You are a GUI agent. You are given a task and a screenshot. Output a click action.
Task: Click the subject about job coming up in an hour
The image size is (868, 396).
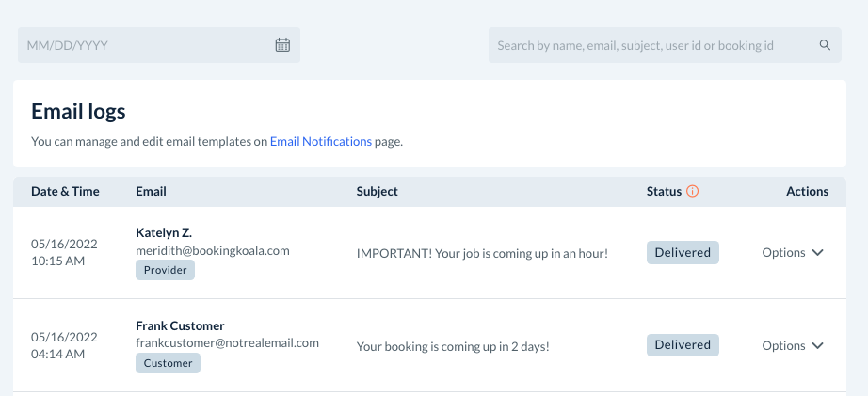coord(482,253)
